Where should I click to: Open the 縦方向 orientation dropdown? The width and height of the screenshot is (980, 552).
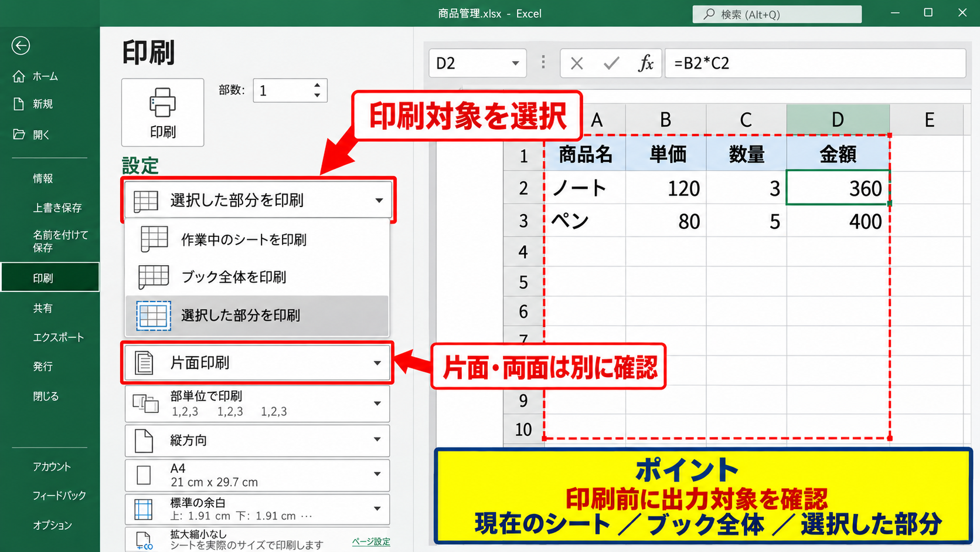tap(257, 440)
